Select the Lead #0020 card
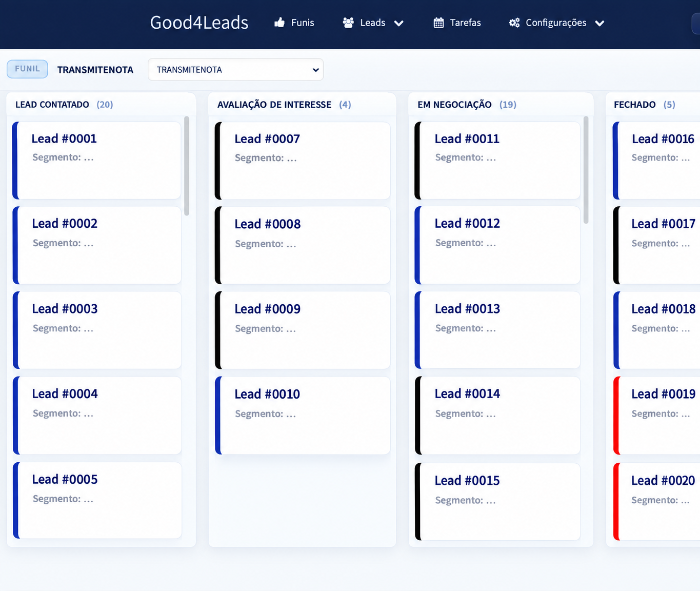Image resolution: width=700 pixels, height=591 pixels. 656,502
